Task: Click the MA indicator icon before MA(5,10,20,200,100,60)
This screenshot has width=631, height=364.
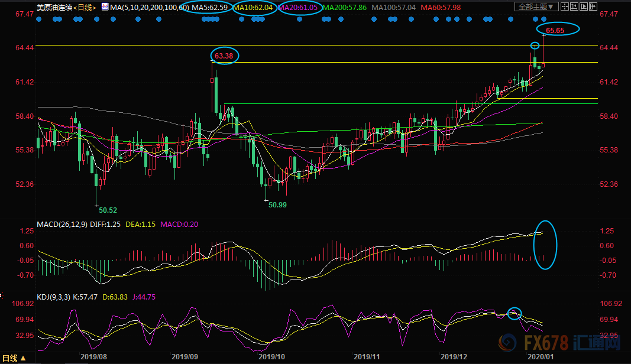Action: [105, 7]
